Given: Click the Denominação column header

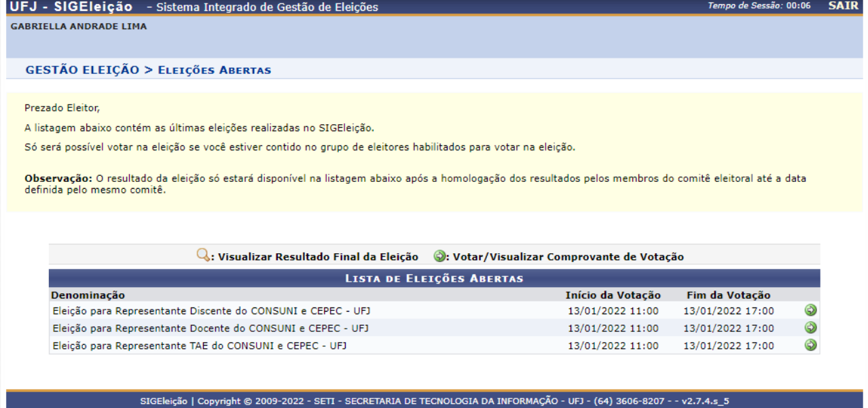Looking at the screenshot, I should click(x=88, y=295).
